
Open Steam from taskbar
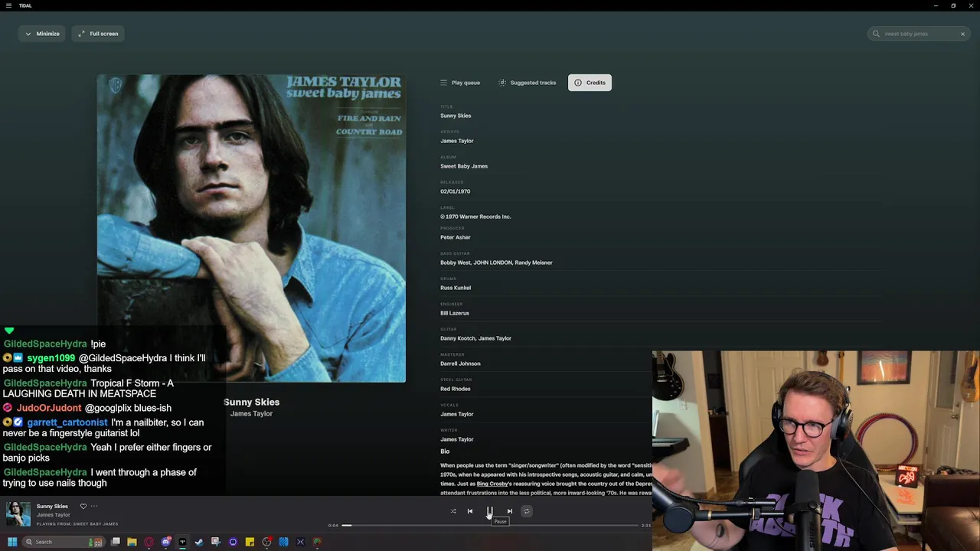point(199,542)
